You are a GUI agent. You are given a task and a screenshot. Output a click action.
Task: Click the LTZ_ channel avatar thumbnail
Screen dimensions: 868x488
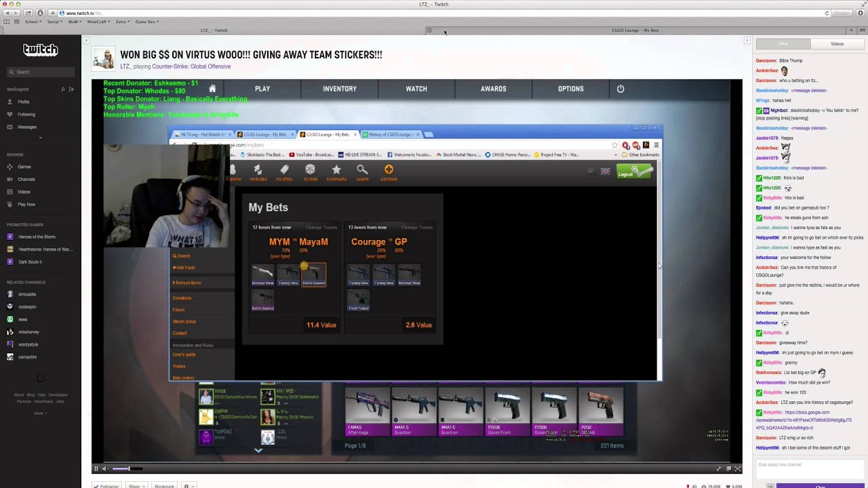coord(104,58)
